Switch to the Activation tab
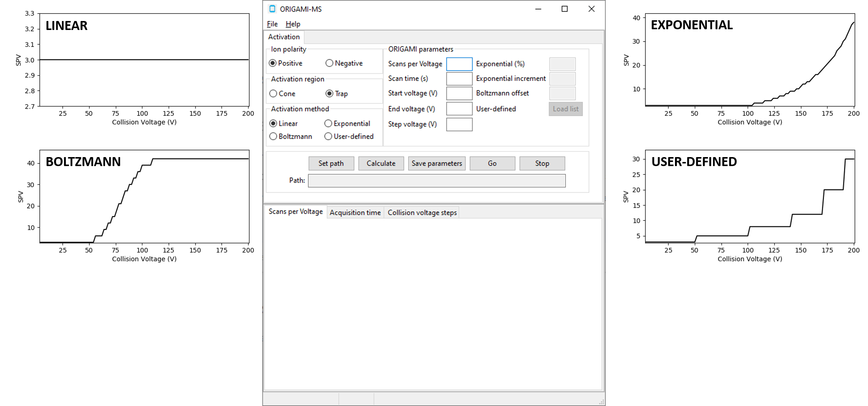 [x=284, y=37]
